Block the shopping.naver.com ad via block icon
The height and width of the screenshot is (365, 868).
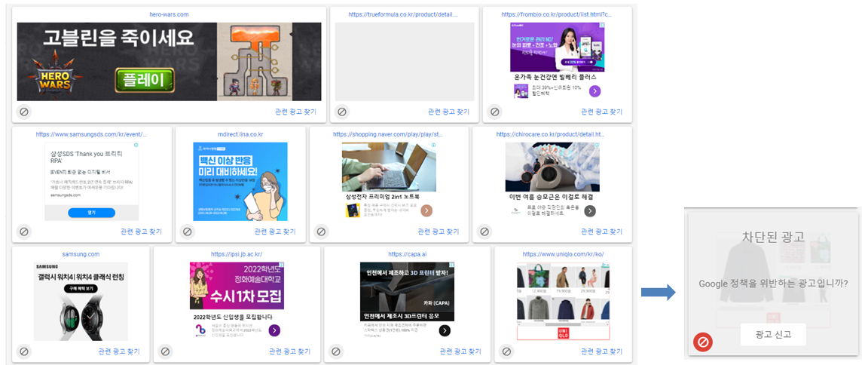pos(321,232)
